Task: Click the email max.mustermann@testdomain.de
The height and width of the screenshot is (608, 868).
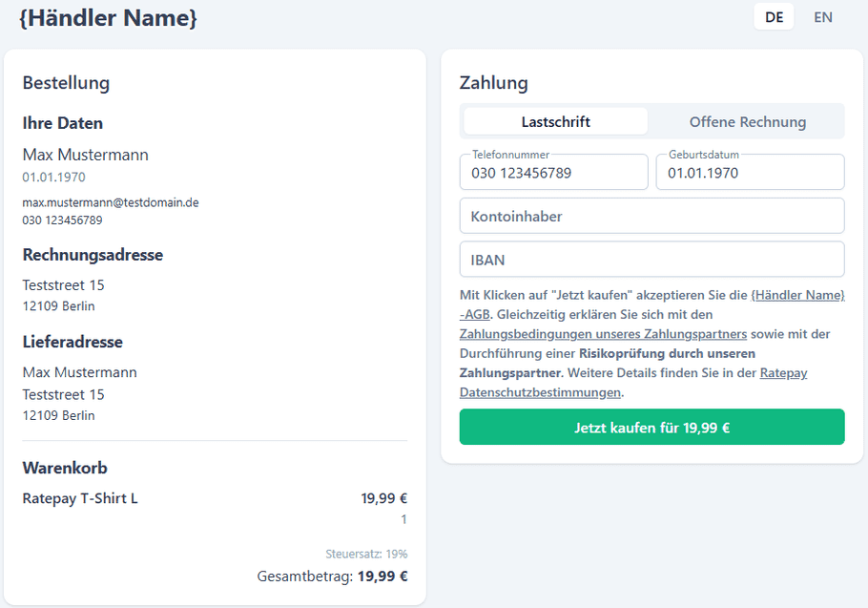Action: pos(111,202)
